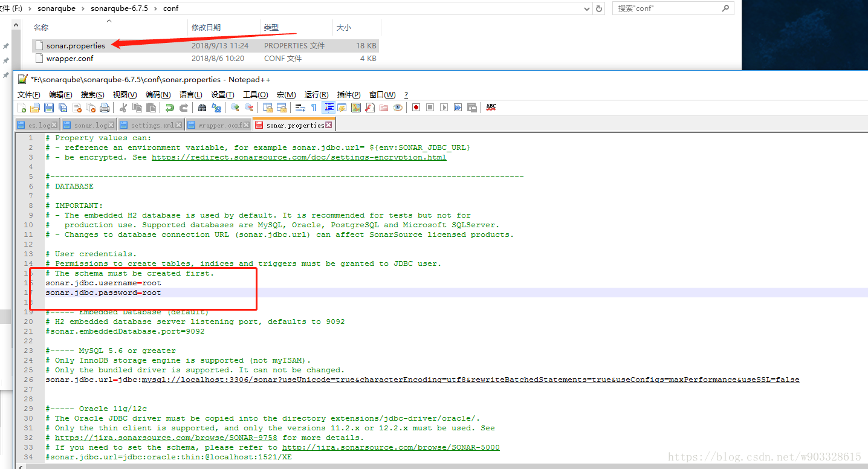
Task: Click the user-defined language icon
Action: pyautogui.click(x=342, y=108)
